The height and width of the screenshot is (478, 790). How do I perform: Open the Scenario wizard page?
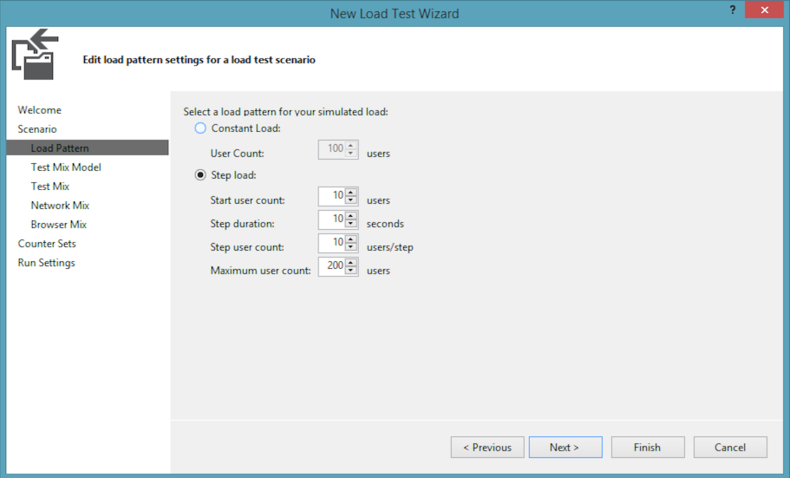pyautogui.click(x=37, y=129)
